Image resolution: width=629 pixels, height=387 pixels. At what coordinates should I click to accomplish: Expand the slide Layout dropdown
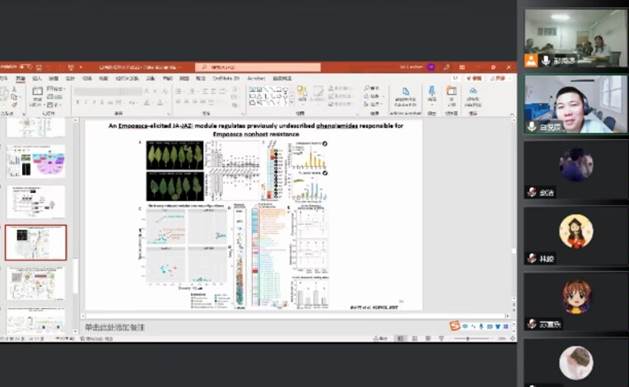click(x=55, y=89)
